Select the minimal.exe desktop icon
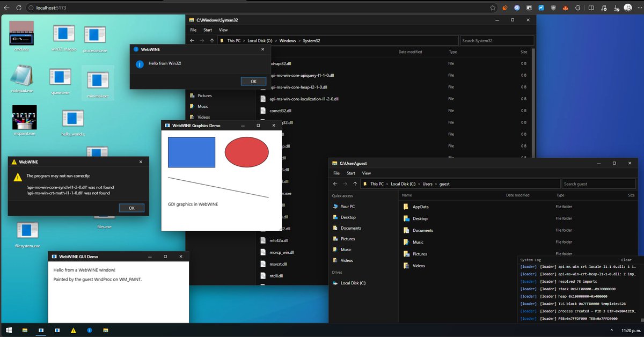 pos(97,83)
